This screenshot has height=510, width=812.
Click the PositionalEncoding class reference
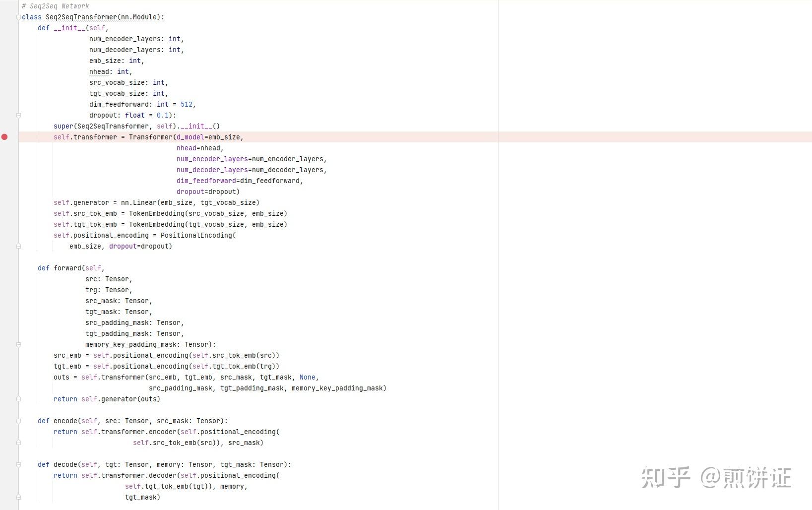click(197, 235)
